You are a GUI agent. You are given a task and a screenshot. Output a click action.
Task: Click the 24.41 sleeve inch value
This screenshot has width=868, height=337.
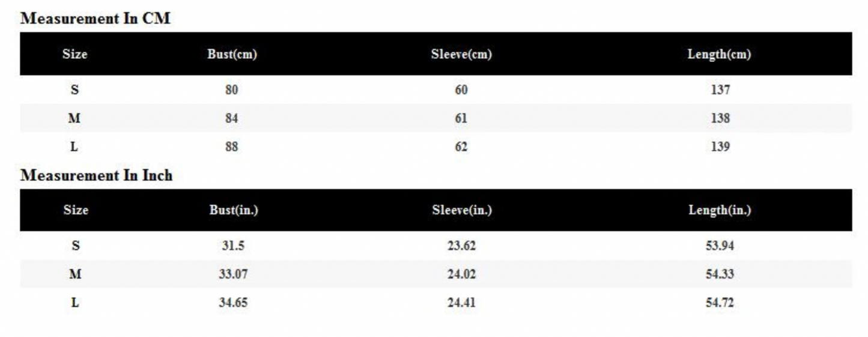[461, 303]
